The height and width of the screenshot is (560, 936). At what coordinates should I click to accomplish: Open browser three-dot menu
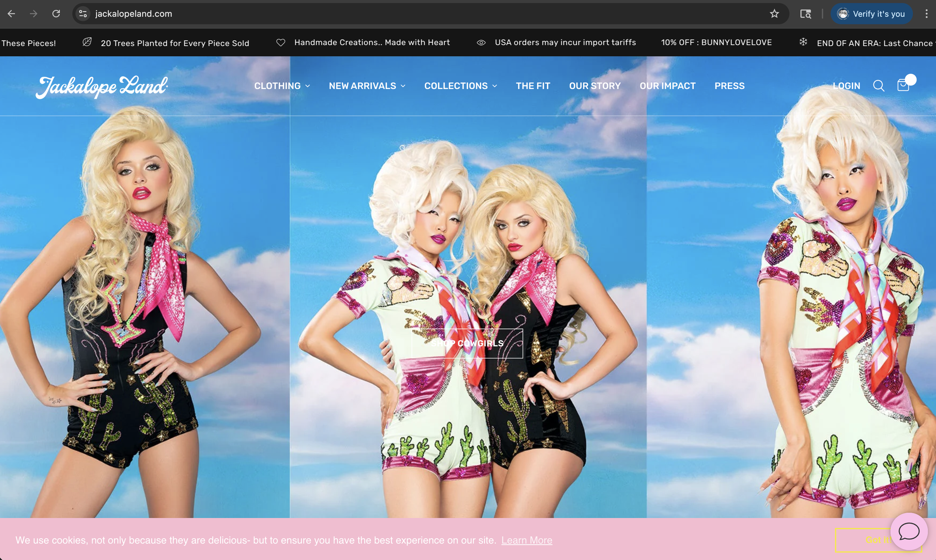[x=926, y=14]
